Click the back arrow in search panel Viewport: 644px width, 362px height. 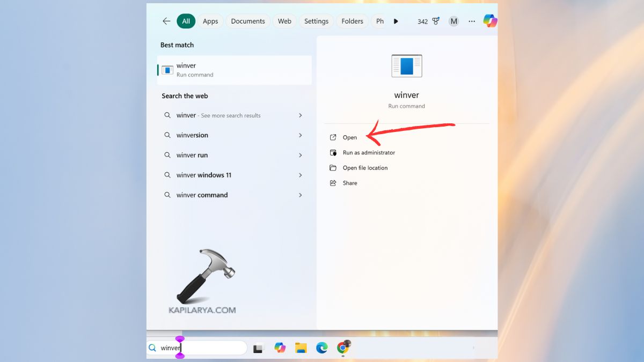click(x=166, y=21)
